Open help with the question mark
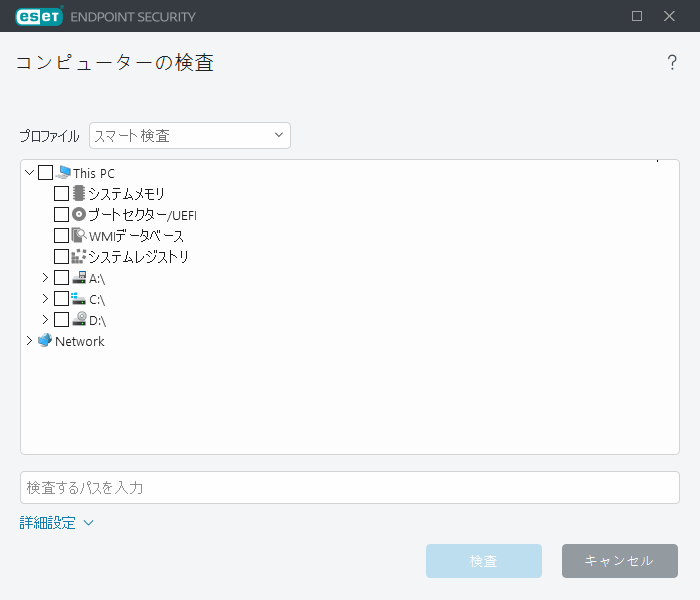This screenshot has width=700, height=600. [672, 63]
